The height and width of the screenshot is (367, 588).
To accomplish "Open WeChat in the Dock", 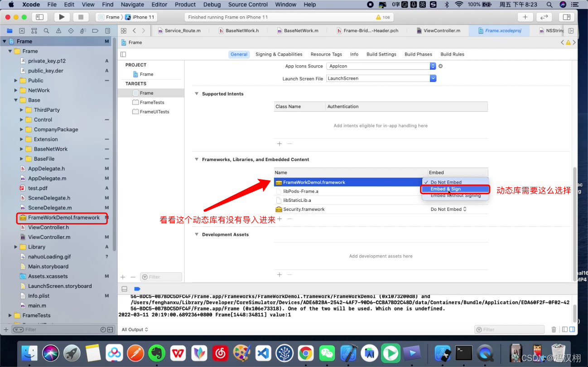I will point(327,353).
